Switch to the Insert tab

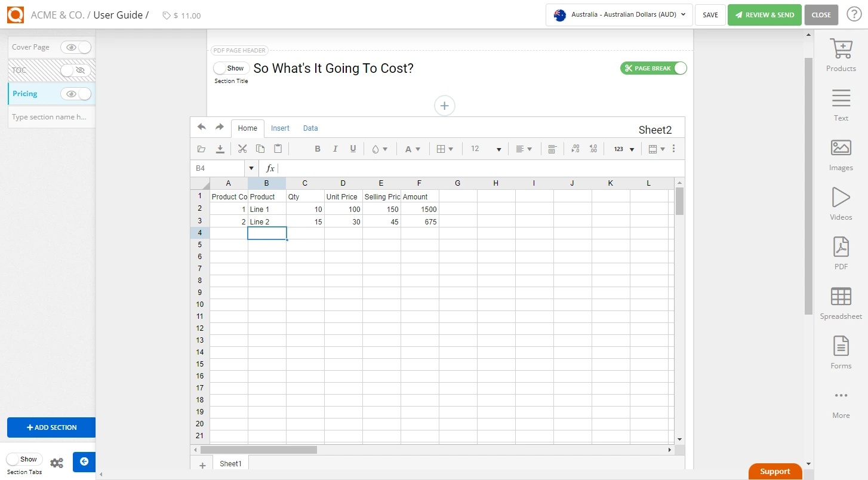coord(280,128)
